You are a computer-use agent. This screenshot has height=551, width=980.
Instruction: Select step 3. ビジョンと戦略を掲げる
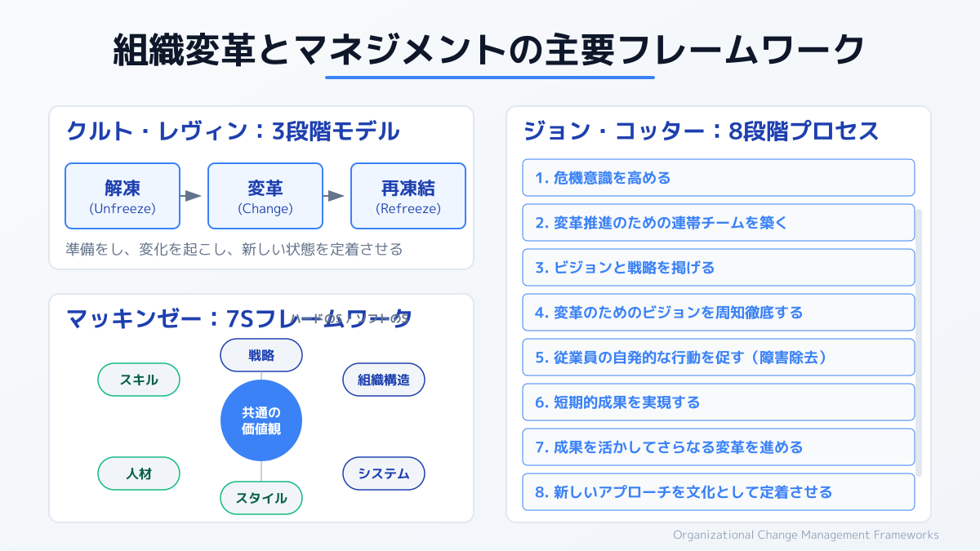[718, 267]
